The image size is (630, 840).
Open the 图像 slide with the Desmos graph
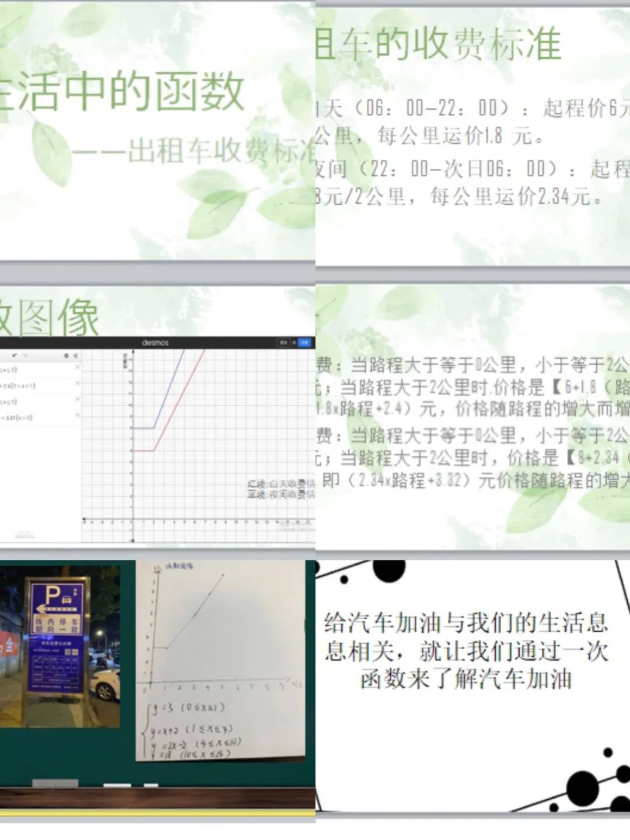pyautogui.click(x=157, y=416)
